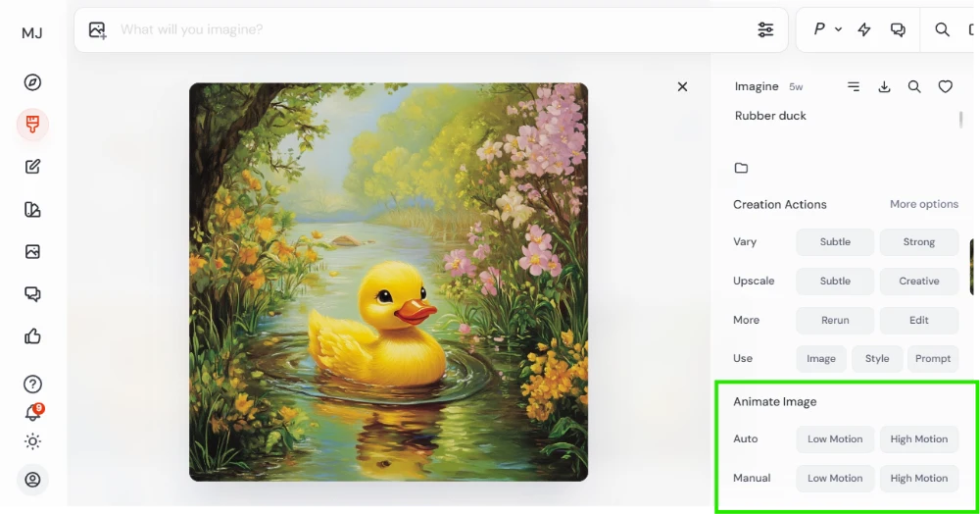Click the prompt input field
The width and height of the screenshot is (980, 514).
pos(431,29)
